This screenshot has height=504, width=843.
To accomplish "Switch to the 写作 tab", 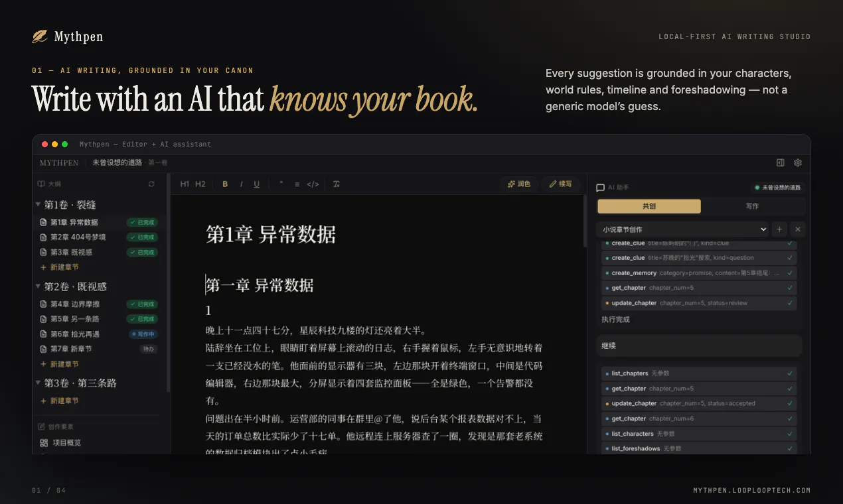I will click(x=752, y=206).
